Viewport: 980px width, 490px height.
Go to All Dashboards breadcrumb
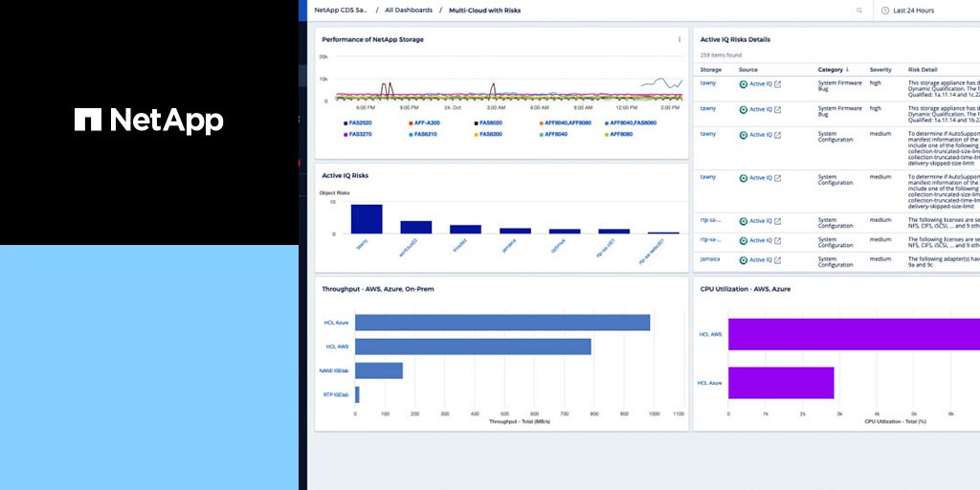pos(407,10)
